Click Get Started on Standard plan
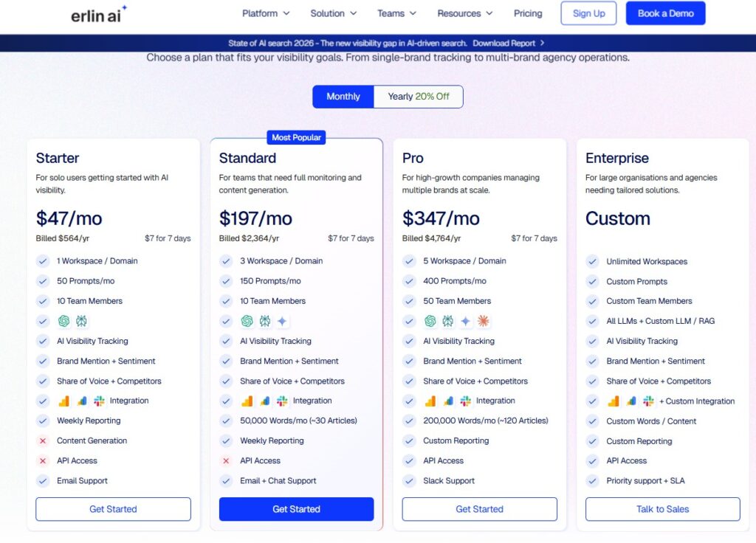 297,509
